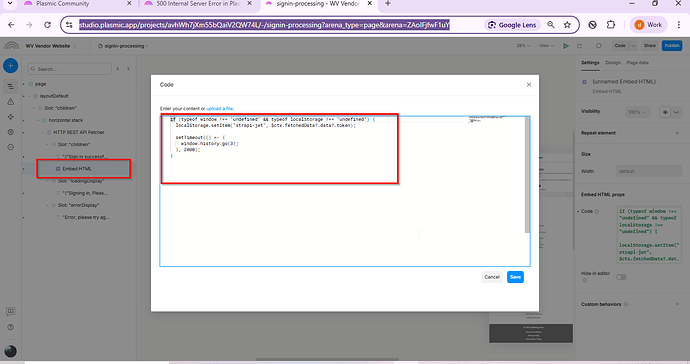This screenshot has height=364, width=690.
Task: Switch to the Page data tab
Action: 638,63
